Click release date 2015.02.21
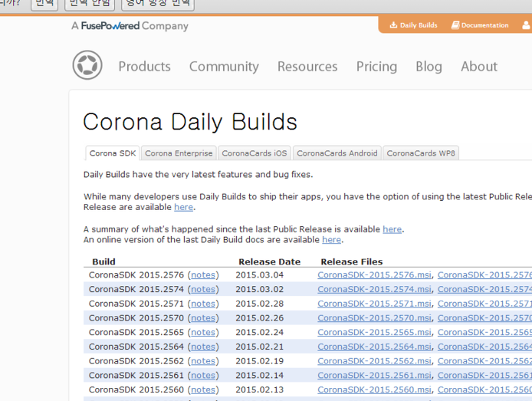The image size is (532, 401). [x=260, y=347]
